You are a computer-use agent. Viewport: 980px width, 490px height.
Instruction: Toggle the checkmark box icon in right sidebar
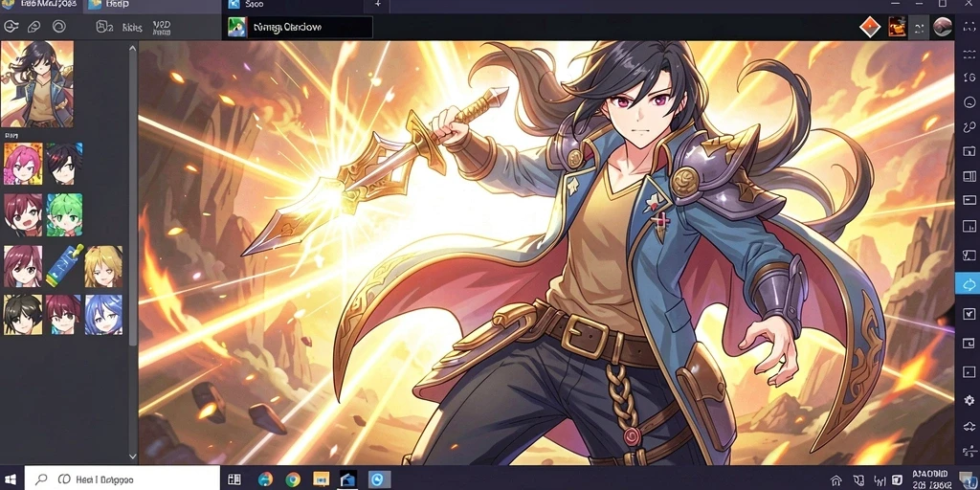pos(969,313)
